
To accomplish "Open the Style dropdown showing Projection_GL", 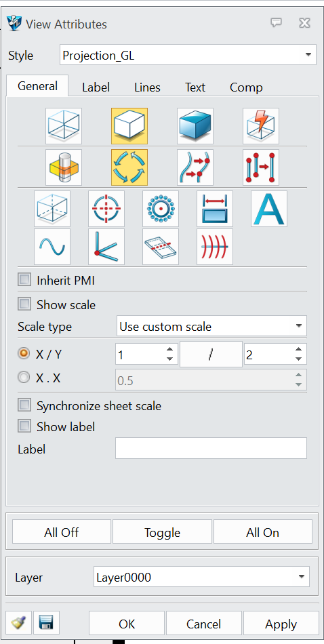I will [188, 56].
